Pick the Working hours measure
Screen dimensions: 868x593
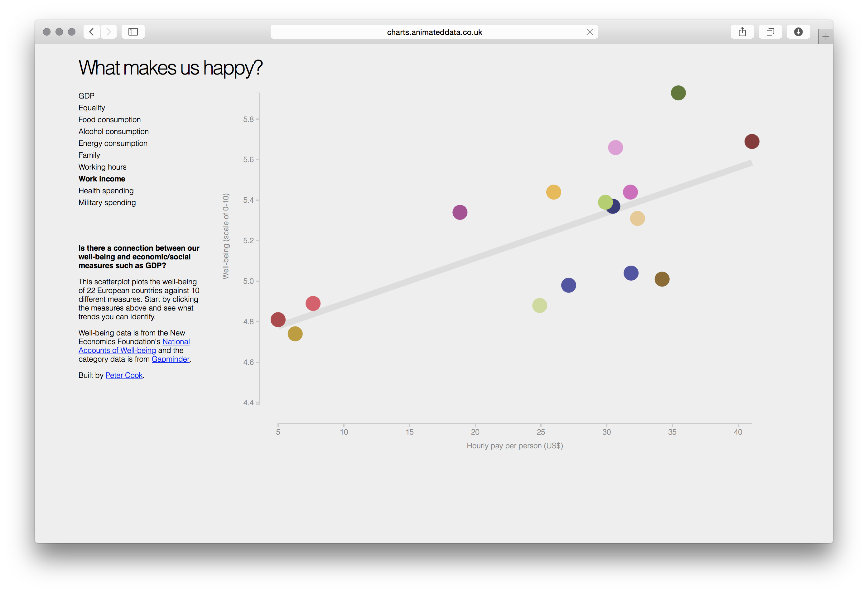coord(102,167)
